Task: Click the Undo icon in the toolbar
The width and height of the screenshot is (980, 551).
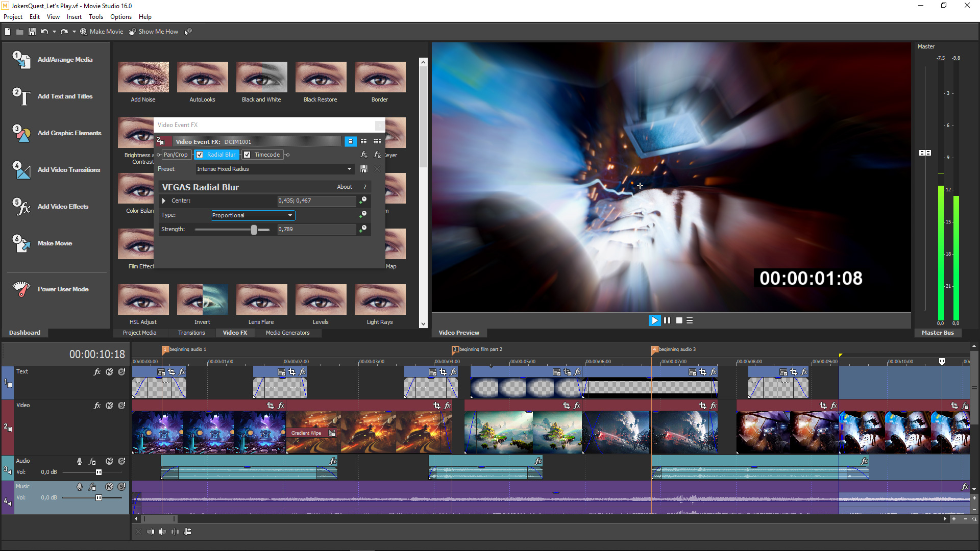Action: [x=45, y=31]
